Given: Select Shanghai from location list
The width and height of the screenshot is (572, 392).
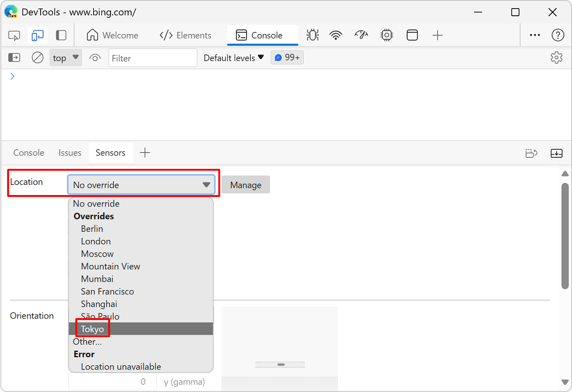Looking at the screenshot, I should [141, 304].
